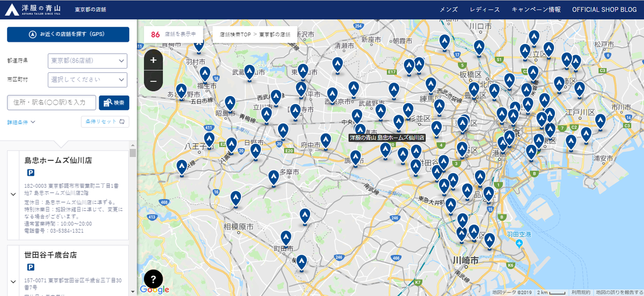The image size is (644, 296).
Task: Select the store pin near 川口市 label
Action: point(479,48)
